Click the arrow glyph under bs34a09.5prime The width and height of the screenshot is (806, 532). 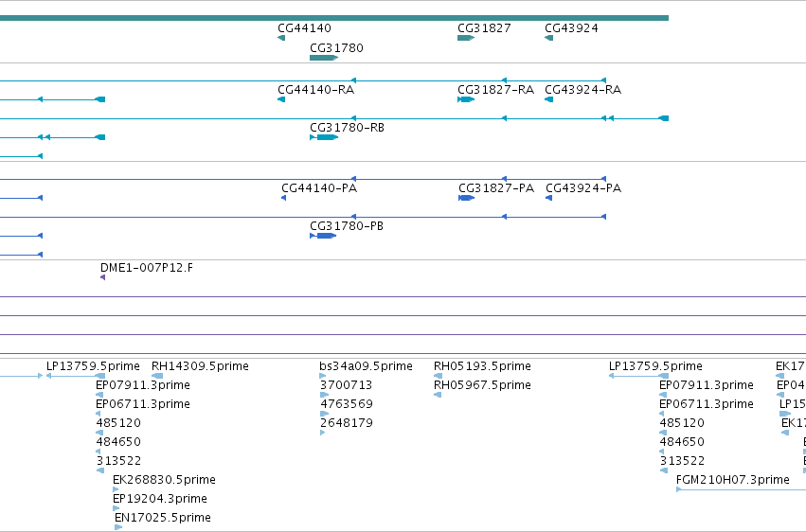pos(323,377)
